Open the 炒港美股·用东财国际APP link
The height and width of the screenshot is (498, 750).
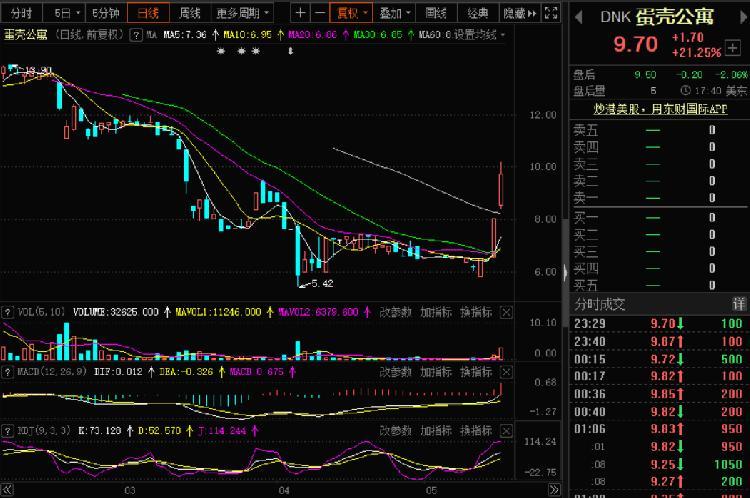660,107
